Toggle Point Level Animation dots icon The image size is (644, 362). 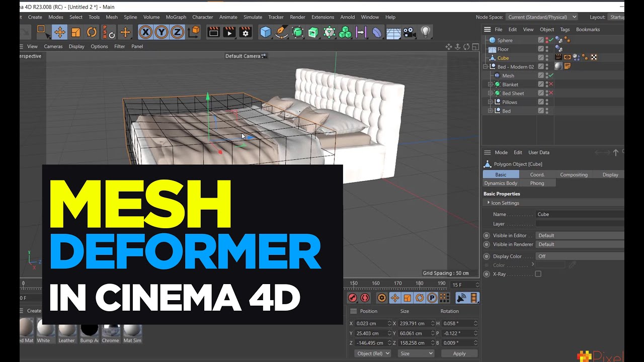point(444,298)
